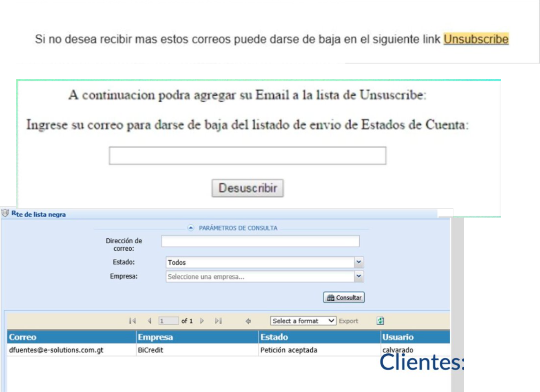
Task: Click the Dirección de correo field
Action: point(260,241)
